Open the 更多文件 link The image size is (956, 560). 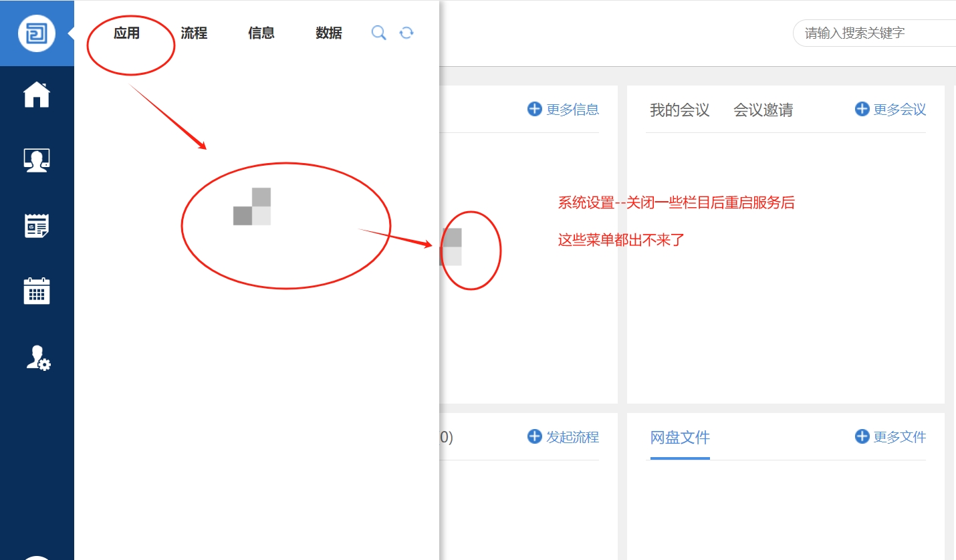coord(900,437)
